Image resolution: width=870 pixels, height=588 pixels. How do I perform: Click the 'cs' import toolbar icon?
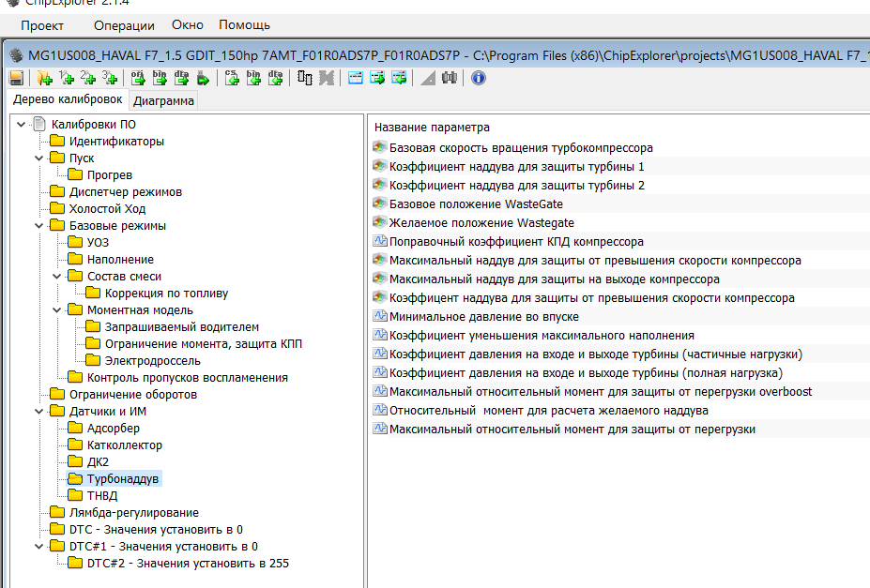231,78
